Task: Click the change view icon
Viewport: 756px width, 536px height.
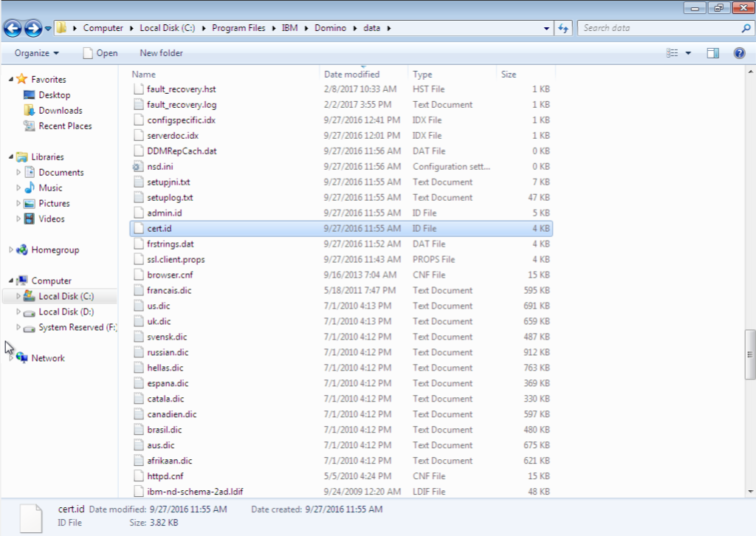Action: pos(672,53)
